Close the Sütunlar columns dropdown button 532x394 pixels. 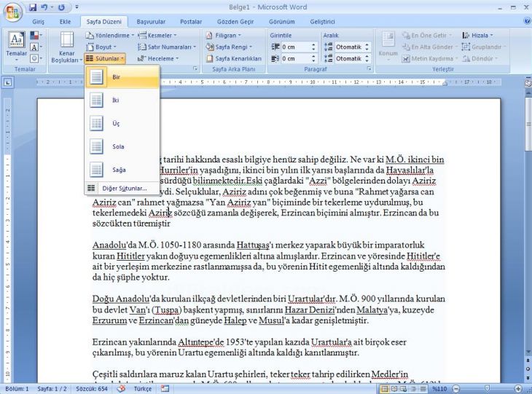point(105,58)
